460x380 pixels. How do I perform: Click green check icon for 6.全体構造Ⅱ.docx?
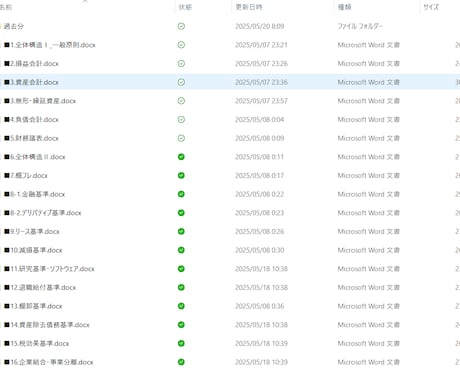(x=181, y=157)
